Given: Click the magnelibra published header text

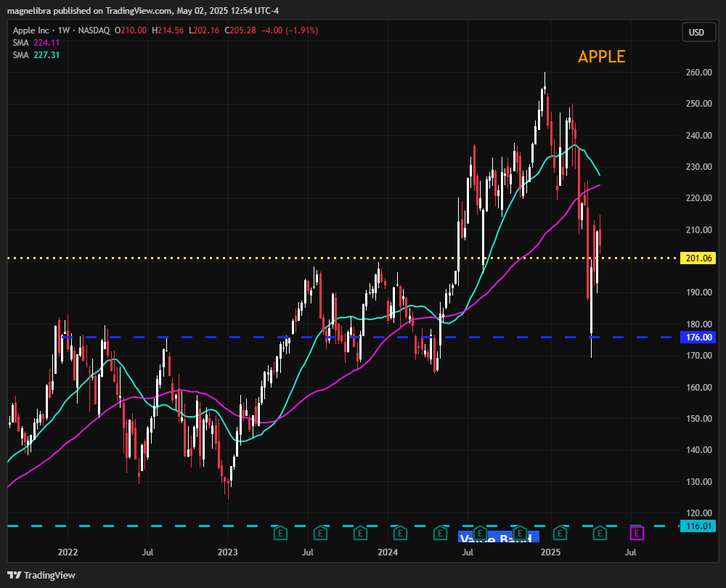Looking at the screenshot, I should (142, 10).
